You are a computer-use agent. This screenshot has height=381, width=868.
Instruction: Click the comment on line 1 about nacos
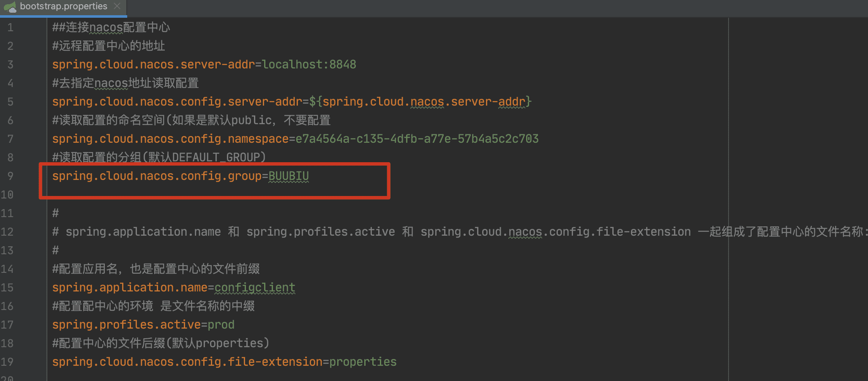tap(111, 27)
